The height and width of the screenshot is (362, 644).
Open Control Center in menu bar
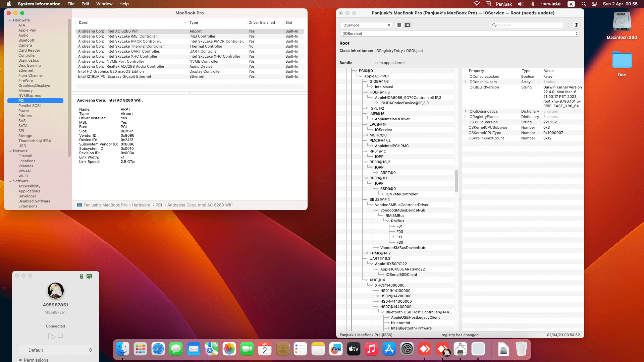pos(594,4)
